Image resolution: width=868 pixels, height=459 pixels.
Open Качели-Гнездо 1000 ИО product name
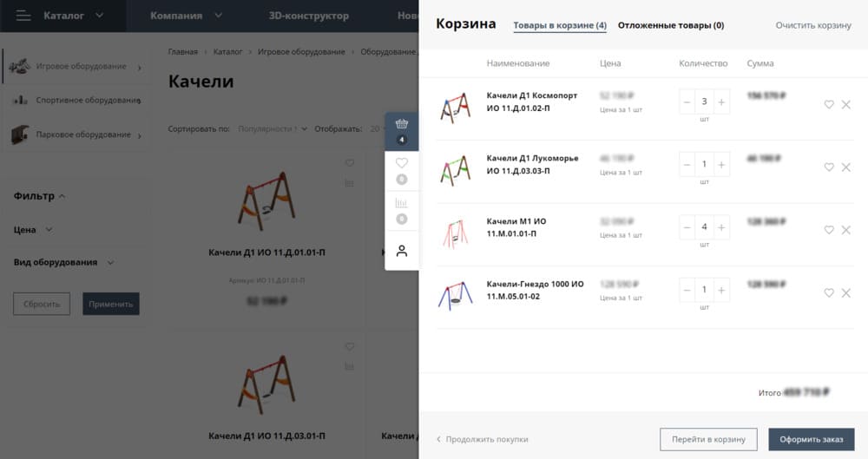click(x=536, y=290)
